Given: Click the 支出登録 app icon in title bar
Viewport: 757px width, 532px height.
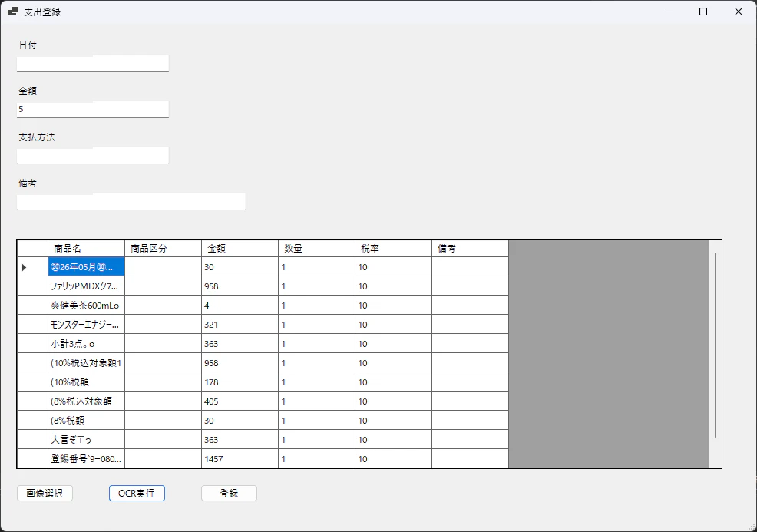Looking at the screenshot, I should [x=13, y=12].
